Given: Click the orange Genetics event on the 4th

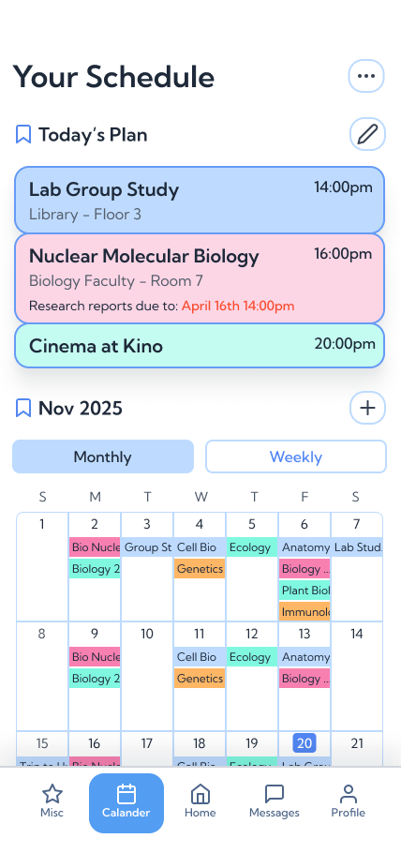Looking at the screenshot, I should 200,569.
